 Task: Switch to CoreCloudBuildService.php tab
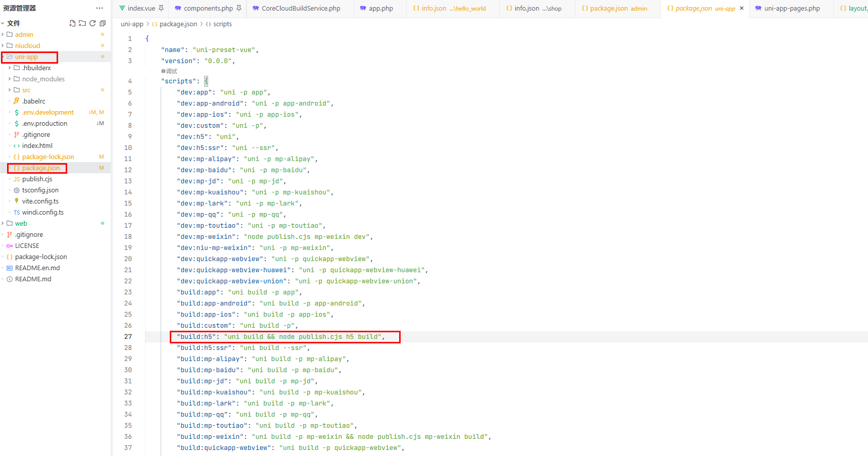pos(301,8)
